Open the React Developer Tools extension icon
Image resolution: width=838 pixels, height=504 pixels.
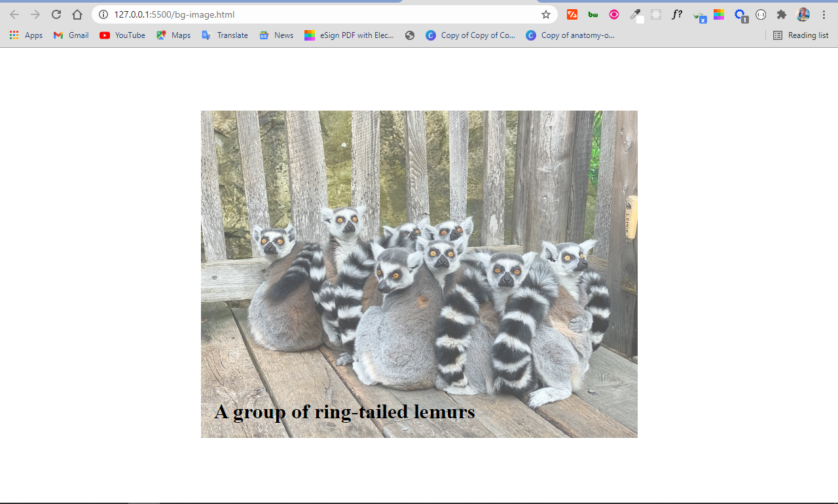[656, 14]
